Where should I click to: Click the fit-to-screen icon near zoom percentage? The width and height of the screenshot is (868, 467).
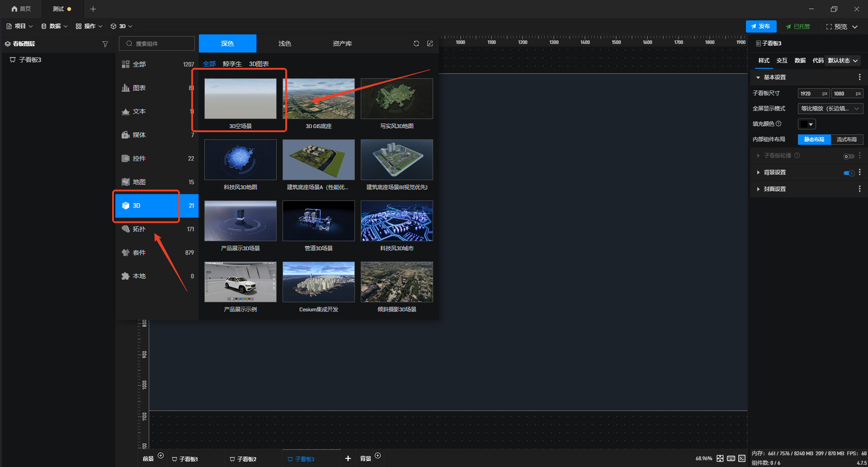720,458
